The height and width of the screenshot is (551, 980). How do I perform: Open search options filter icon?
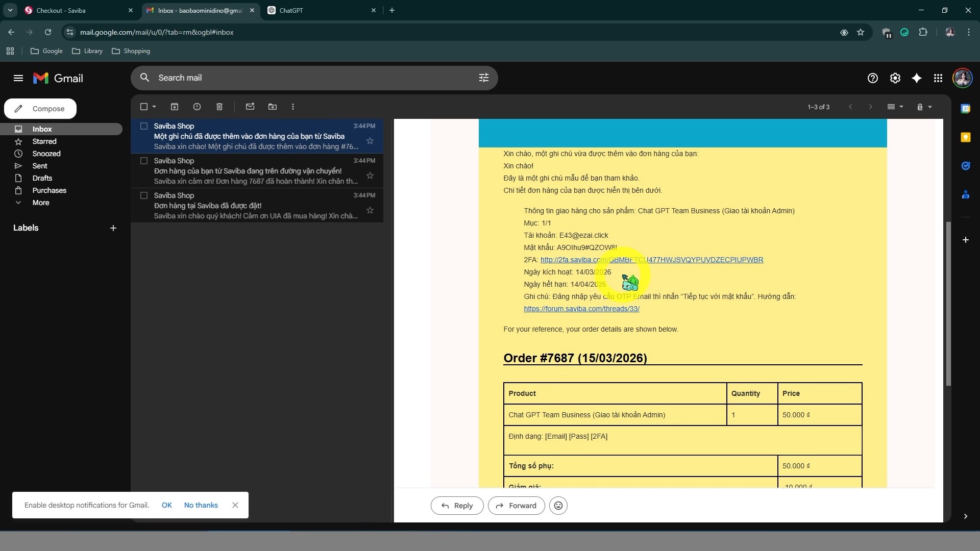(483, 78)
